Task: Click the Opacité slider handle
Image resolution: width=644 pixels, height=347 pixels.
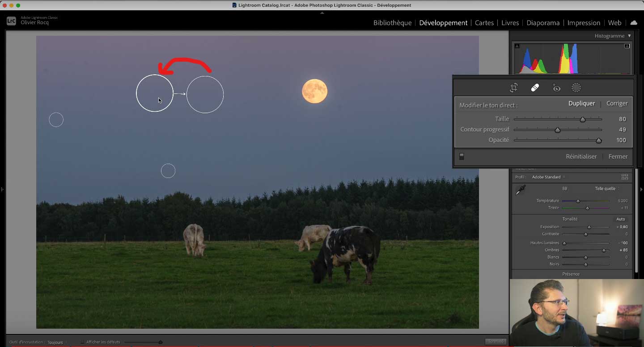Action: click(x=599, y=140)
